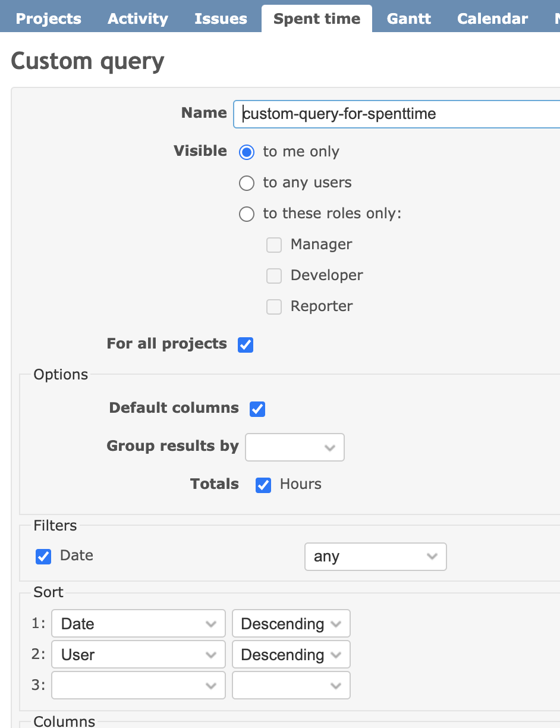560x728 pixels.
Task: Open the Gantt tab
Action: [x=408, y=18]
